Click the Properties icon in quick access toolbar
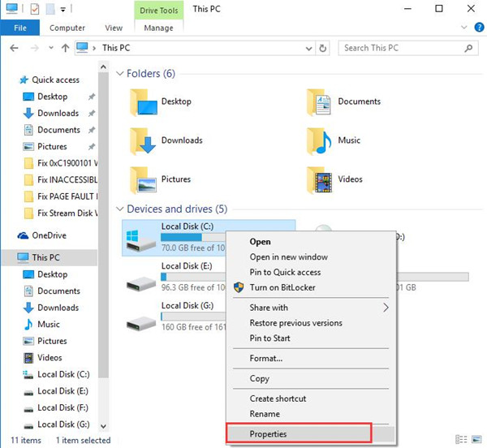 click(x=35, y=9)
